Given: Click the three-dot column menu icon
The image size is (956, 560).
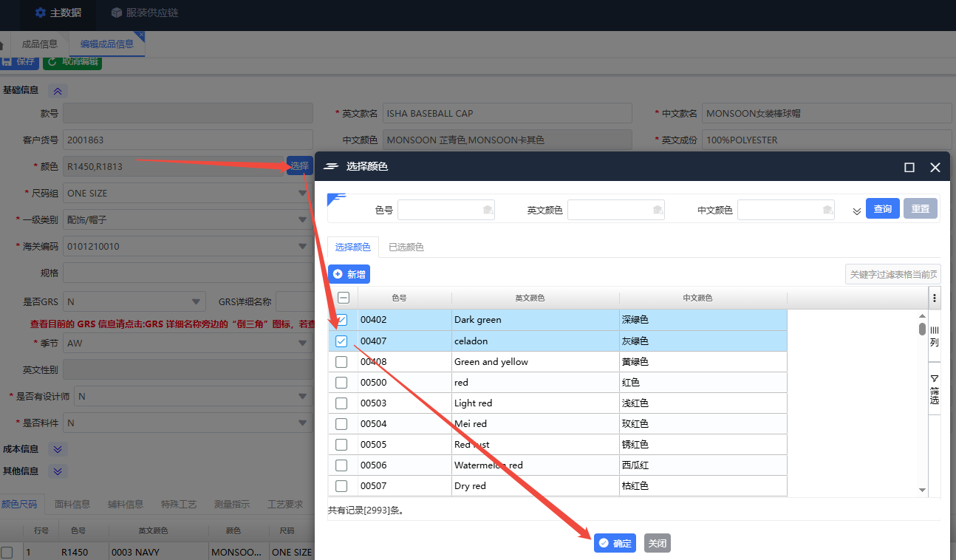Looking at the screenshot, I should click(935, 298).
